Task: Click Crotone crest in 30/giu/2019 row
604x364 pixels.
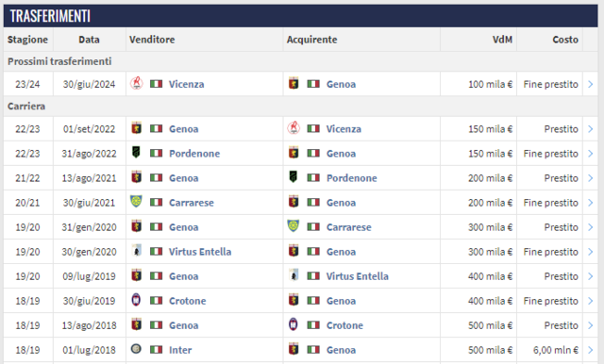Action: [x=136, y=300]
